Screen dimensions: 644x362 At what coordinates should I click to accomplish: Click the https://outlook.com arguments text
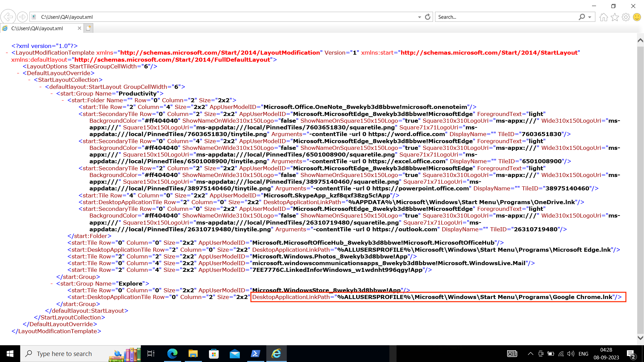(x=375, y=229)
